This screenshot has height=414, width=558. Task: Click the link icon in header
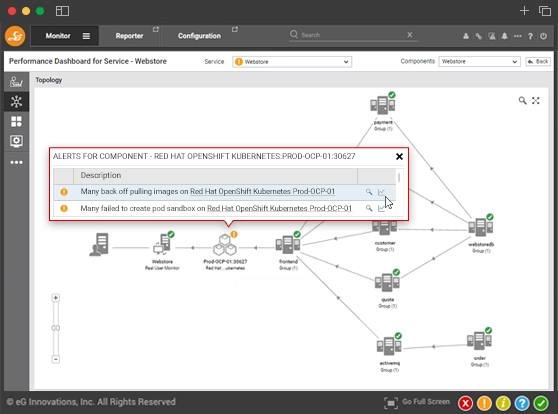click(x=479, y=36)
